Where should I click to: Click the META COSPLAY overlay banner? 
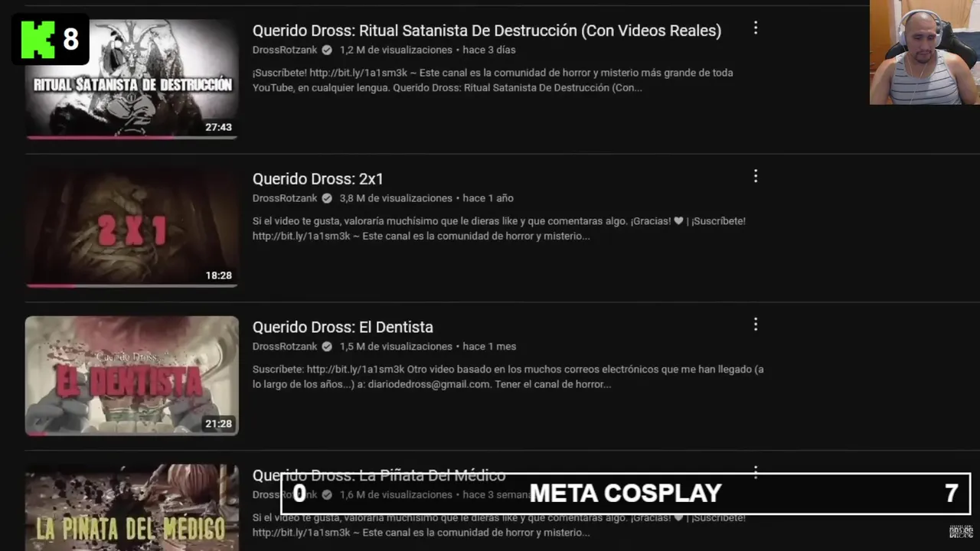pyautogui.click(x=626, y=494)
